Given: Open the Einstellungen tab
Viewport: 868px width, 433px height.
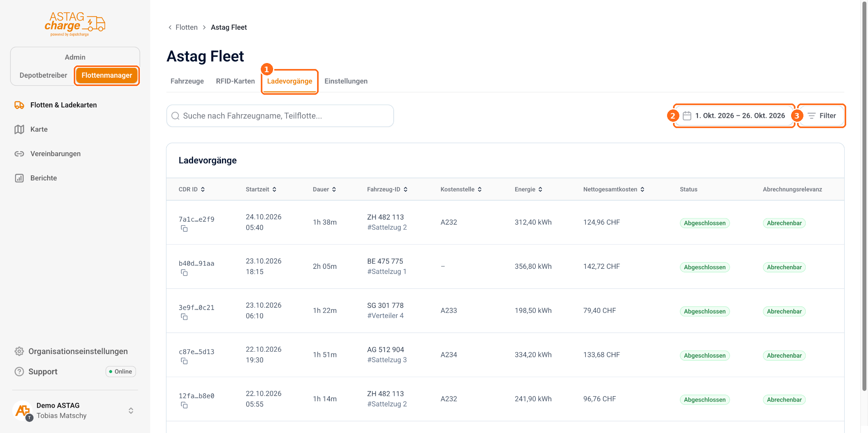Looking at the screenshot, I should click(346, 81).
